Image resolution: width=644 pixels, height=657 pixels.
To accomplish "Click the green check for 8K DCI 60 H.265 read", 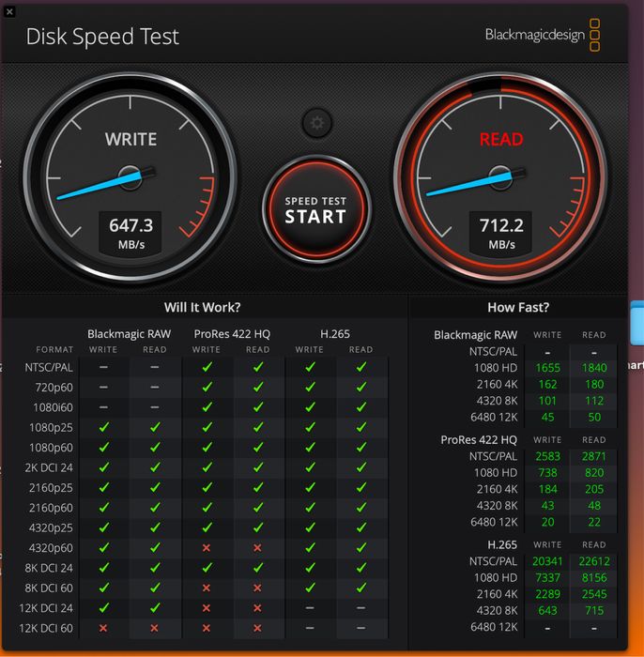I will (x=361, y=588).
